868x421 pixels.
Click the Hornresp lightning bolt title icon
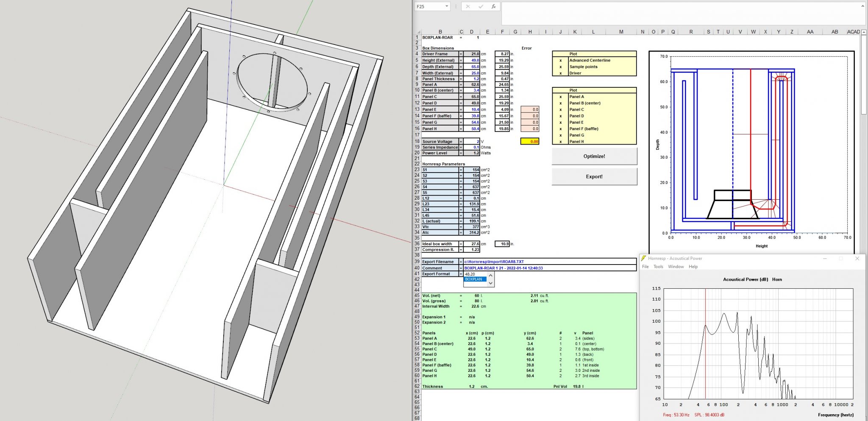tap(643, 258)
